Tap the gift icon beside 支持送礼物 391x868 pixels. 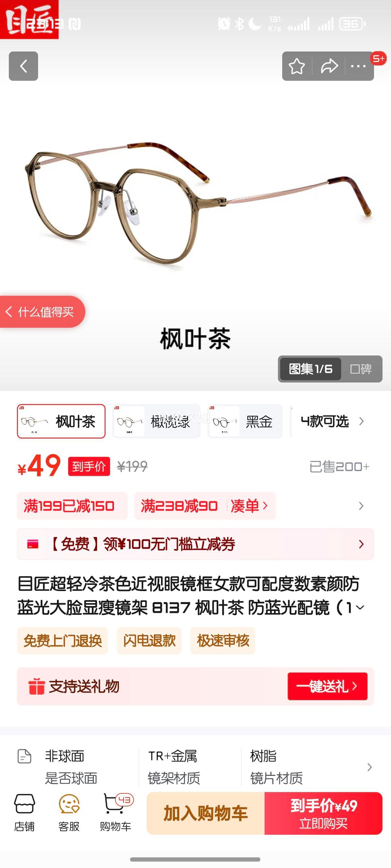tap(36, 687)
